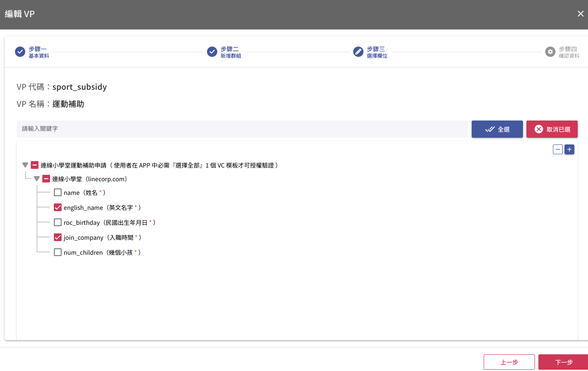588x371 pixels.
Task: Collapse the 連線小學堂 (linecorp.com) sub-node
Action: (x=37, y=179)
